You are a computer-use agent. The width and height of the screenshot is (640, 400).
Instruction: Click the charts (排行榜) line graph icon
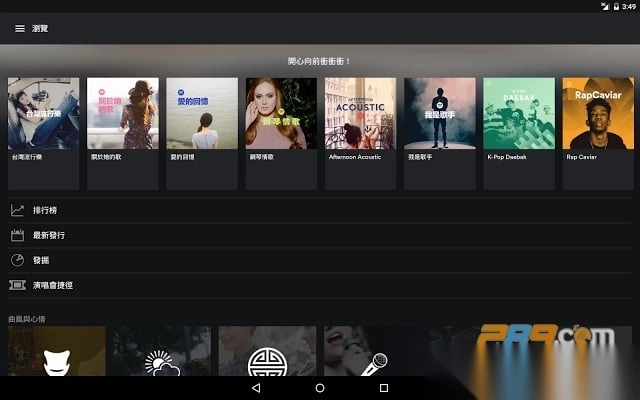17,210
